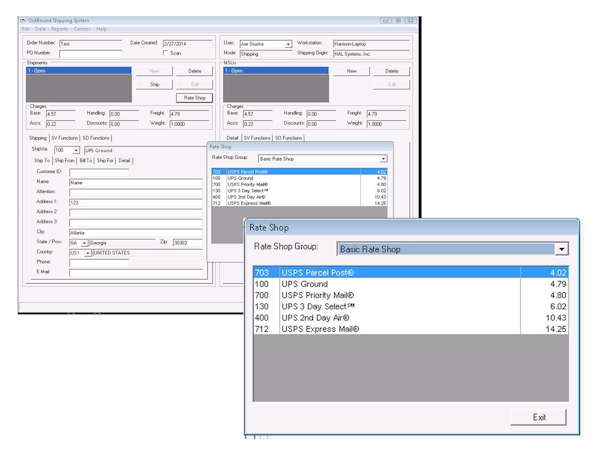The image size is (600, 450).
Task: Click Shipments Freight field showing 4.79
Action: (189, 114)
